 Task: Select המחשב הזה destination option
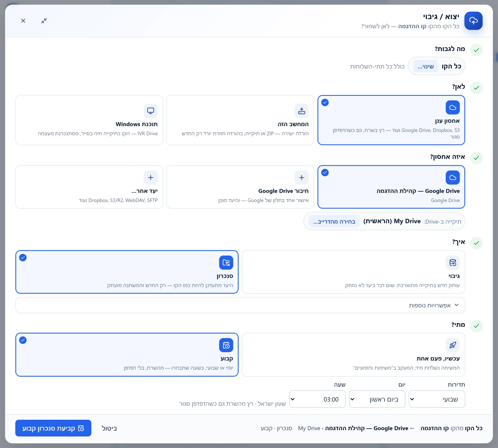click(240, 120)
